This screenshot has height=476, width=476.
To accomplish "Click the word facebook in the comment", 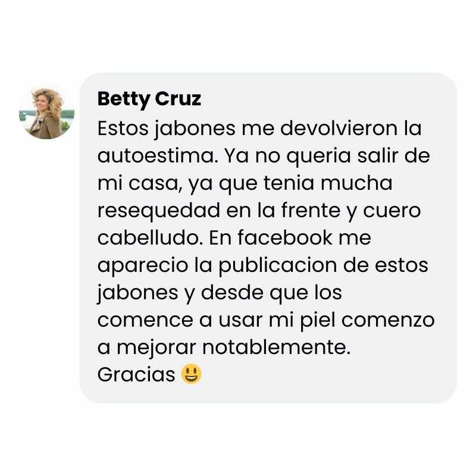I will point(285,237).
